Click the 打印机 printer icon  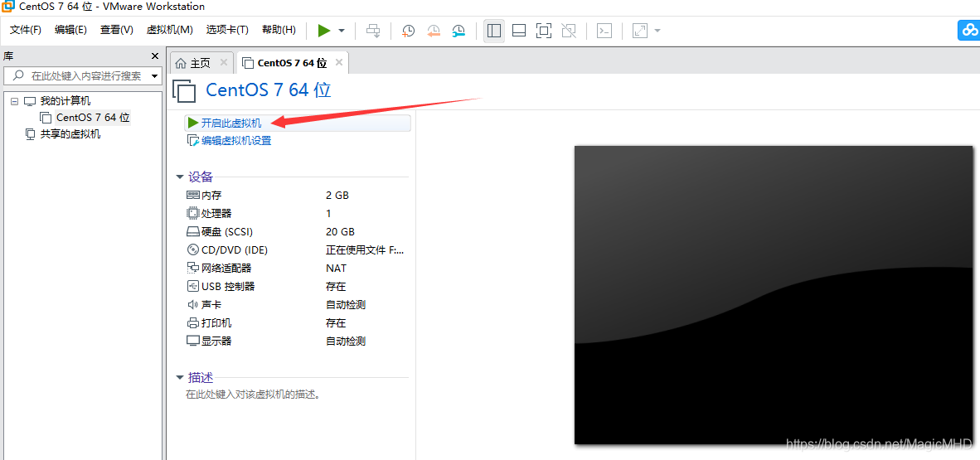[x=193, y=323]
